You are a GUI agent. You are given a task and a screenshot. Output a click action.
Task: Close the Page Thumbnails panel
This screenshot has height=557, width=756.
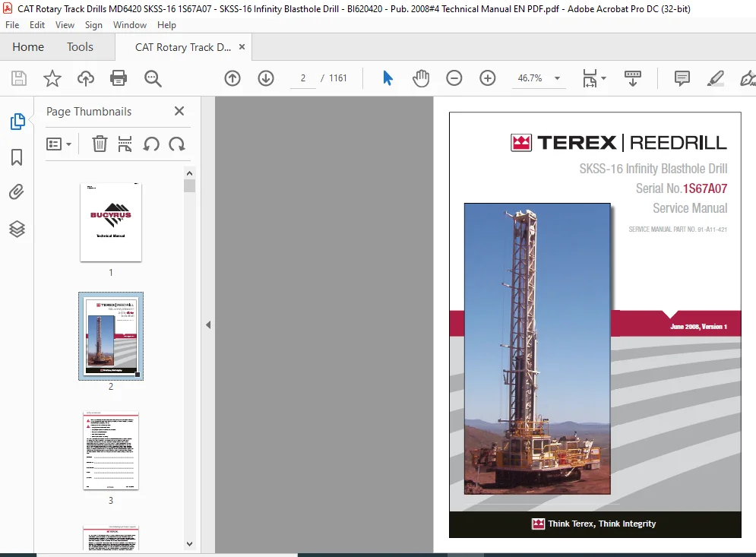point(179,112)
